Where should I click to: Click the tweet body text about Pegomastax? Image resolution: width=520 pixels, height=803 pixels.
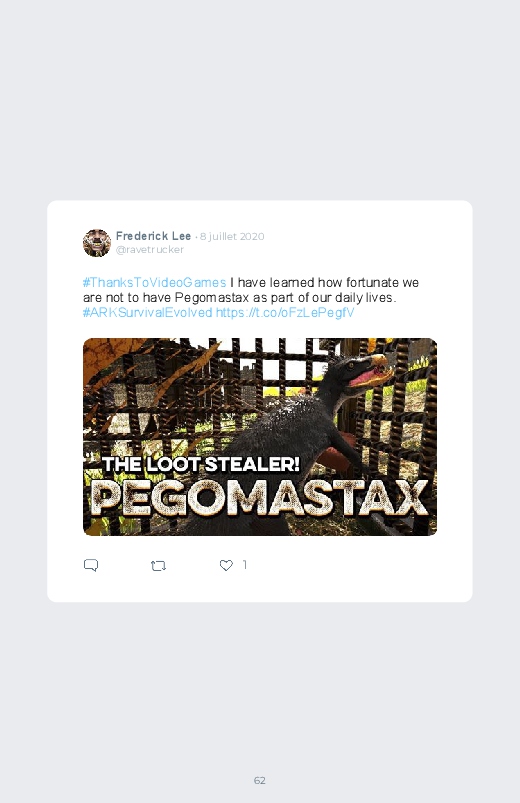pyautogui.click(x=251, y=298)
